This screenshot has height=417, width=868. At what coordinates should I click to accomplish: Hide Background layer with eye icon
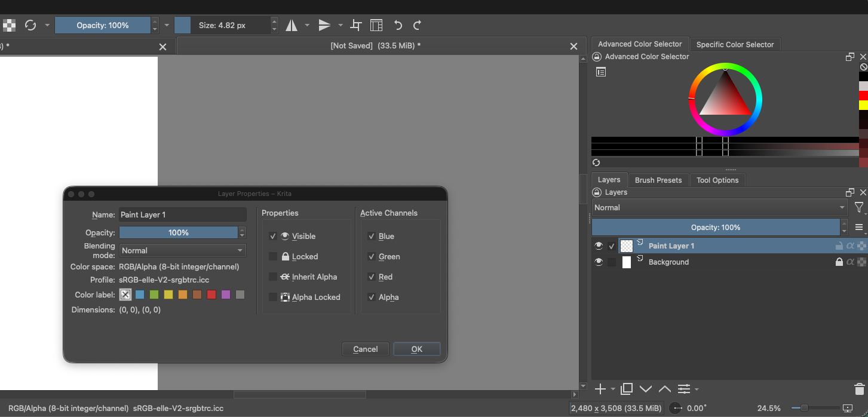pyautogui.click(x=599, y=262)
